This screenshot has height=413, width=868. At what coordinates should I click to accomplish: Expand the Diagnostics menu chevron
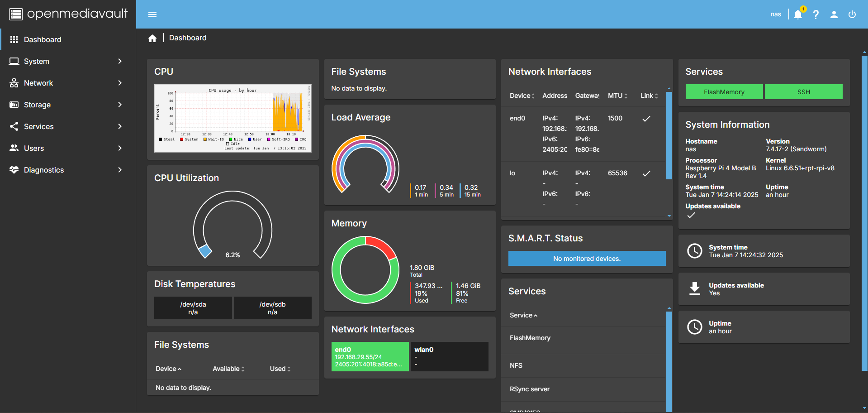(120, 170)
